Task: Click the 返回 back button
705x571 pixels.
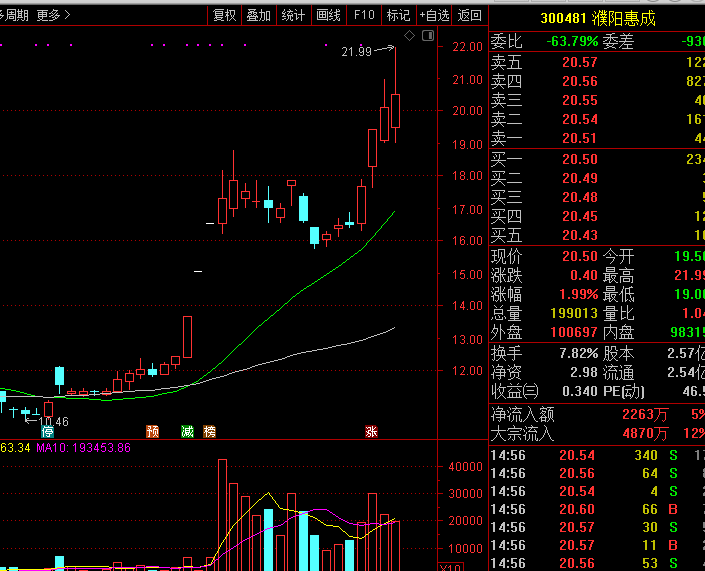Action: click(x=469, y=15)
